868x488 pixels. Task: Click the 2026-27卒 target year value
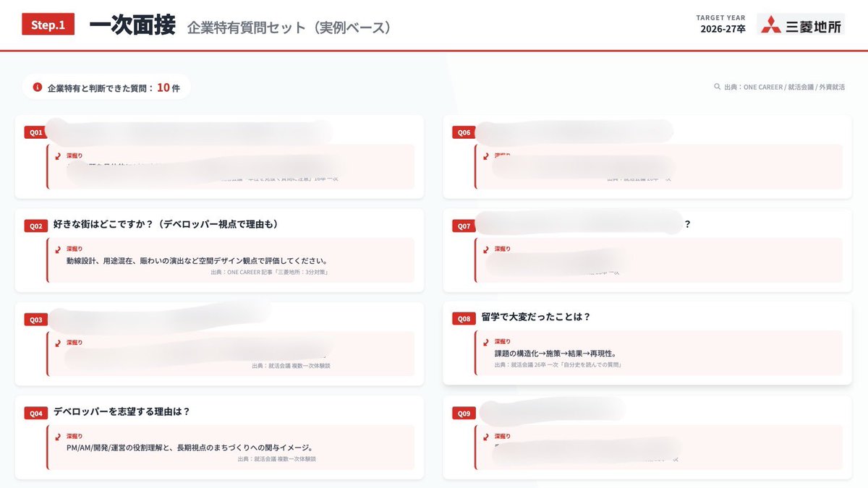point(723,30)
